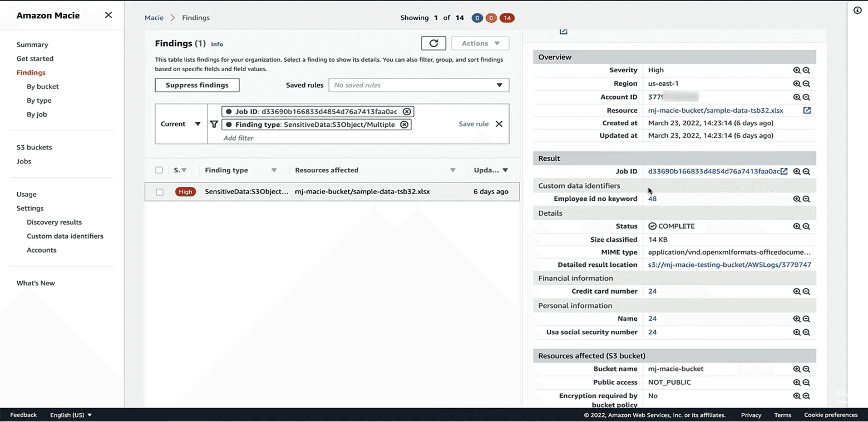Zoom in filter on Credit card number
Viewport: 868px width, 422px height.
[797, 291]
